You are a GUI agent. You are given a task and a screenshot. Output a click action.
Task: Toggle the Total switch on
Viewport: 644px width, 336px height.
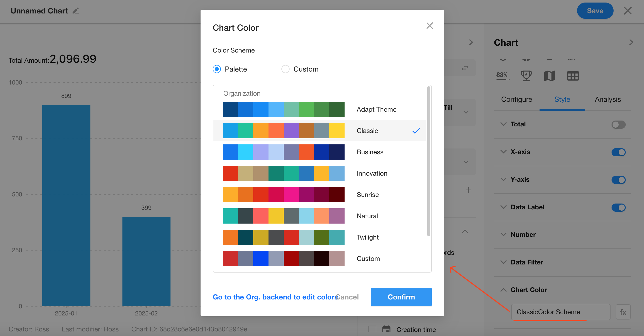tap(618, 124)
